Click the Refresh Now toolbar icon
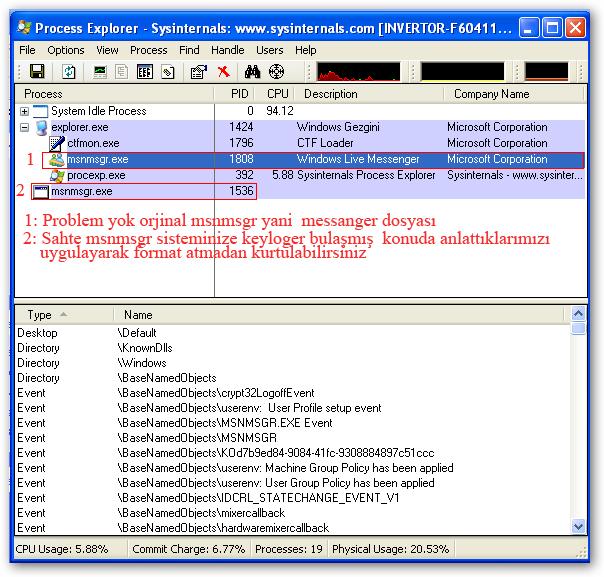604x577 pixels. pos(69,72)
